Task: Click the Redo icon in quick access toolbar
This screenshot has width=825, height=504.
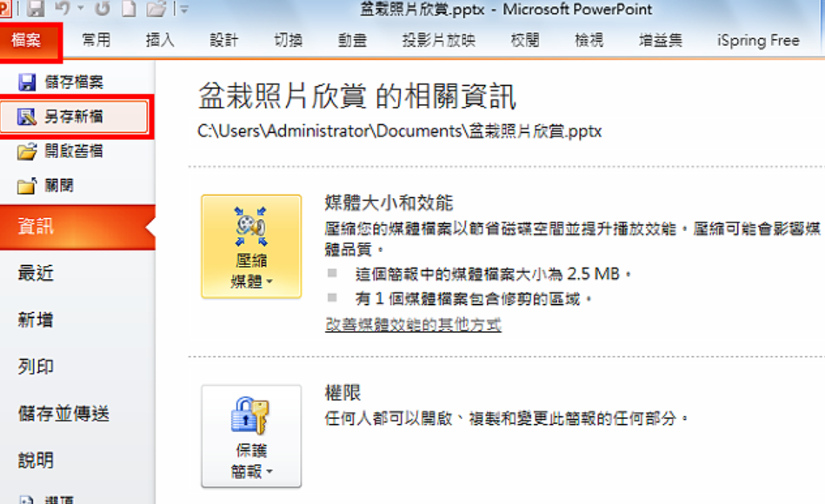Action: (x=103, y=8)
